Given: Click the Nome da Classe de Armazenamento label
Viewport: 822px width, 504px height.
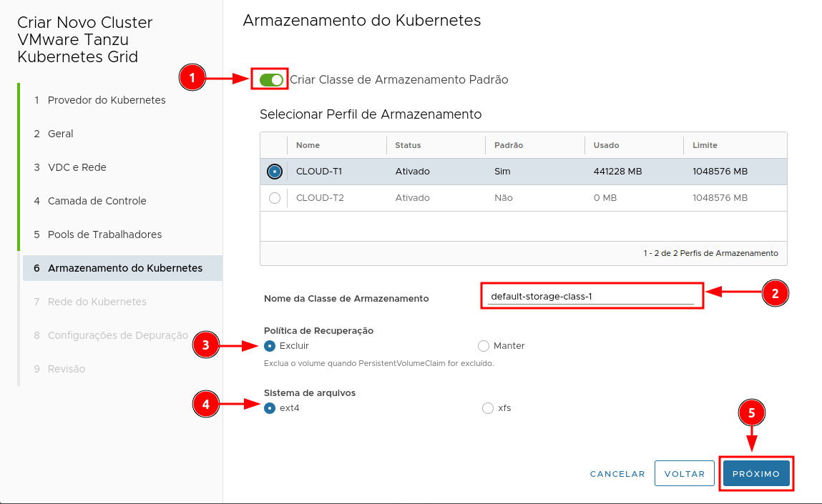Looking at the screenshot, I should (346, 299).
